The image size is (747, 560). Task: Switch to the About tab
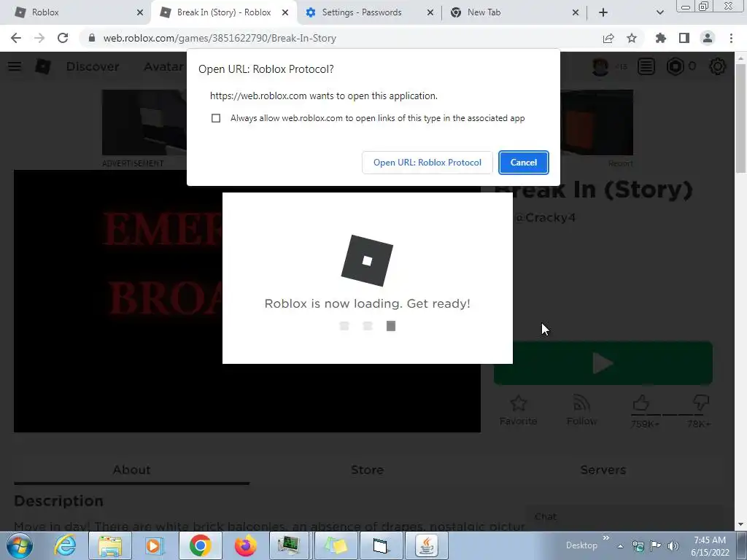click(x=131, y=470)
